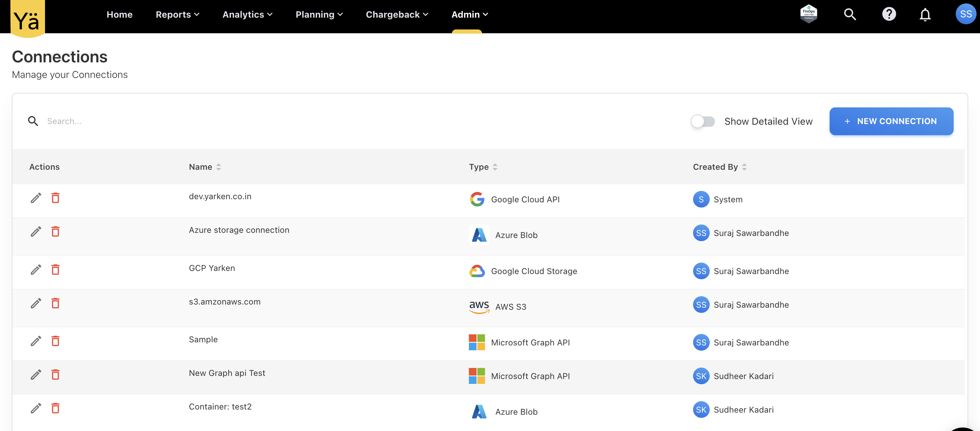Delete the Sample connection
The image size is (980, 431).
(x=55, y=341)
